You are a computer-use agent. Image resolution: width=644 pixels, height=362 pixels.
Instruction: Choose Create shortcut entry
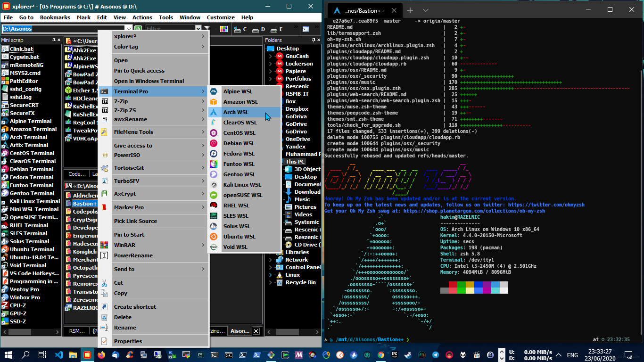point(153,307)
